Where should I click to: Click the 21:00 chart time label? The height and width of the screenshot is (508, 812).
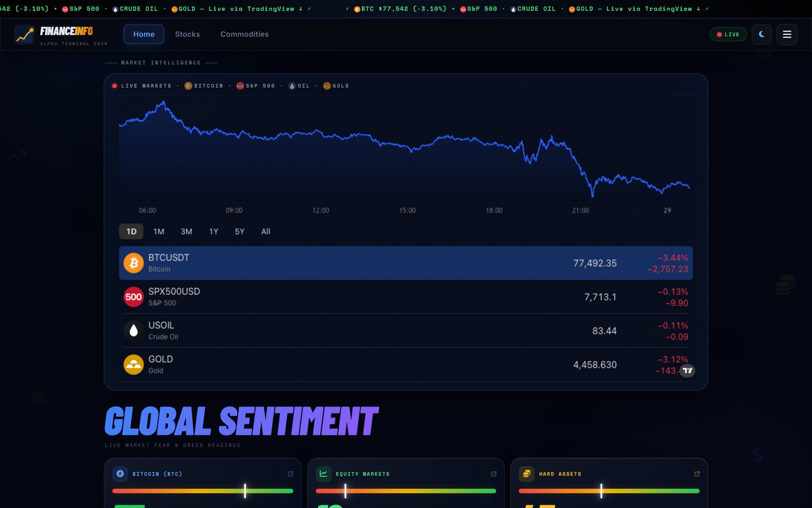tap(581, 210)
